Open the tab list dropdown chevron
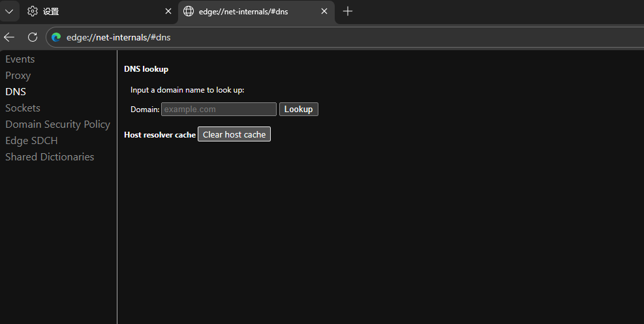This screenshot has width=644, height=324. [9, 11]
